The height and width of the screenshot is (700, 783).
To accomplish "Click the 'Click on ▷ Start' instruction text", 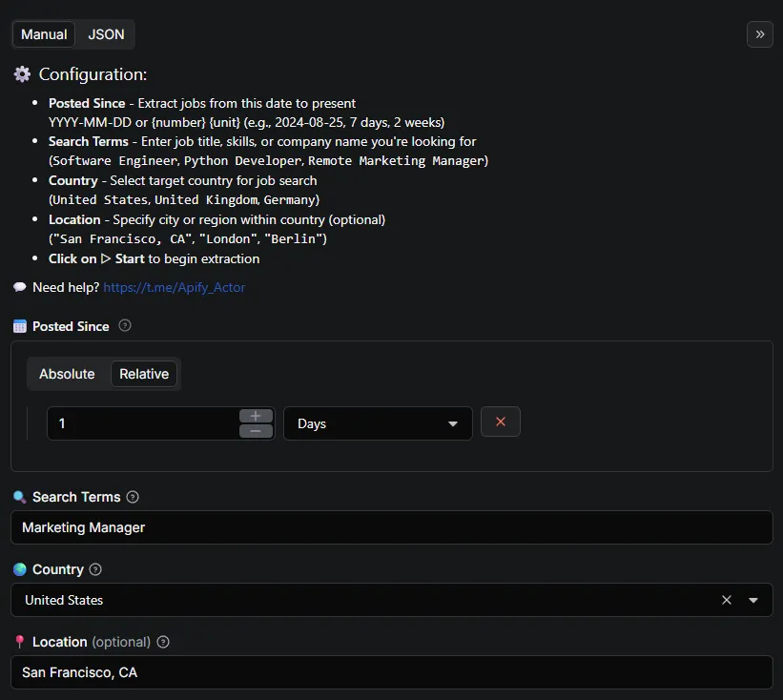I will point(96,258).
